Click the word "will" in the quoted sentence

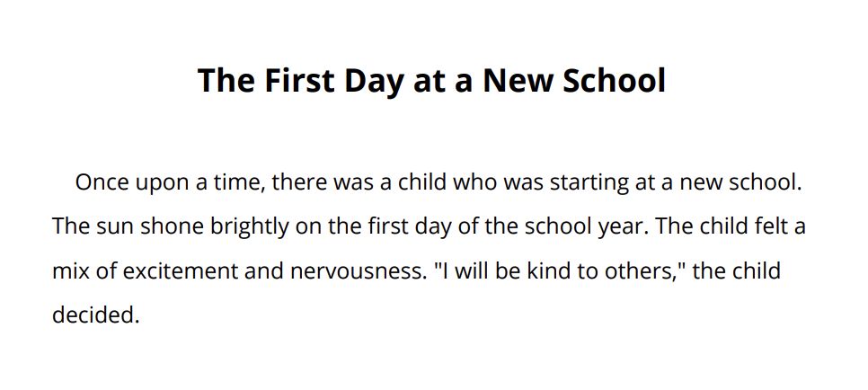pos(466,270)
